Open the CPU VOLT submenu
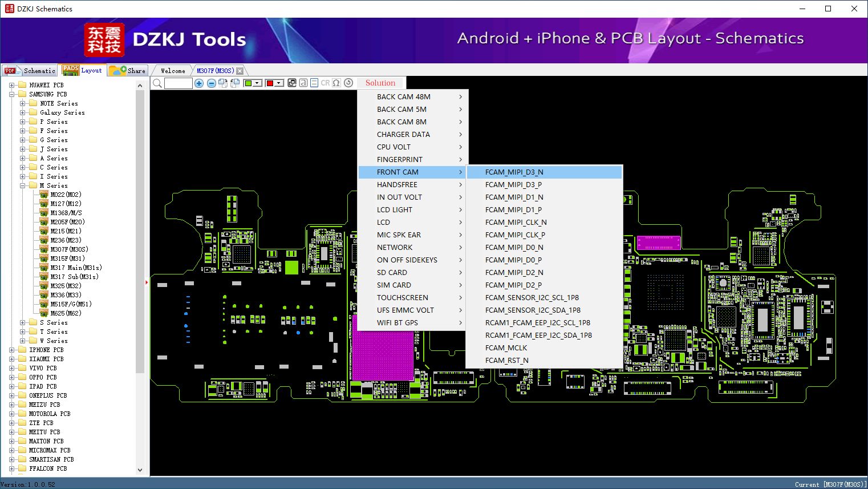The width and height of the screenshot is (868, 489). [x=413, y=147]
